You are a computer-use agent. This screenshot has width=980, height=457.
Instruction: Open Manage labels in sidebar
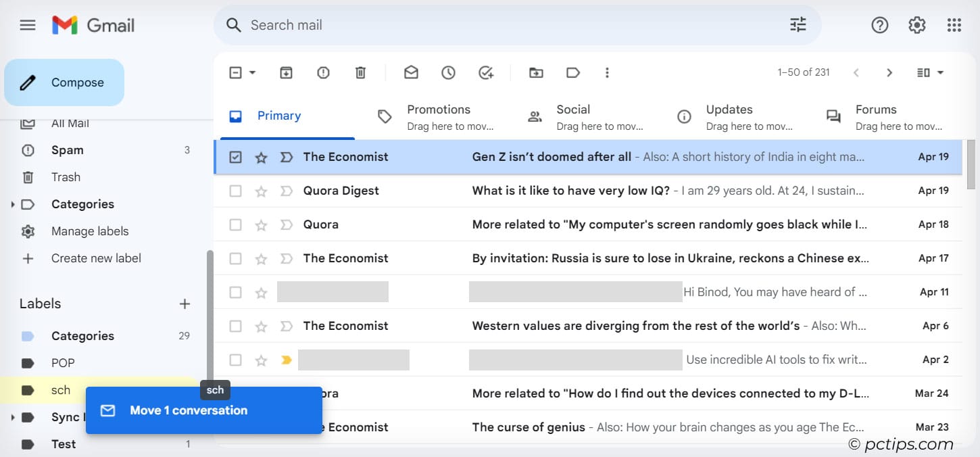[89, 231]
